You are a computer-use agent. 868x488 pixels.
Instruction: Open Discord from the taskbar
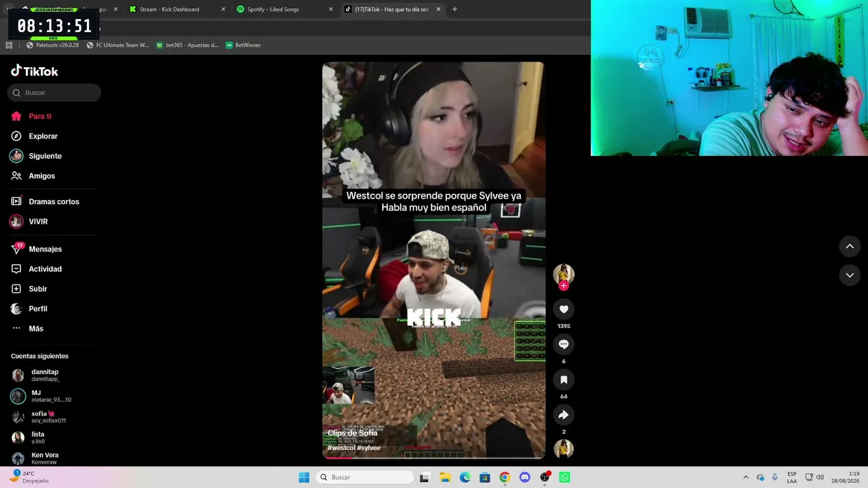(x=524, y=477)
